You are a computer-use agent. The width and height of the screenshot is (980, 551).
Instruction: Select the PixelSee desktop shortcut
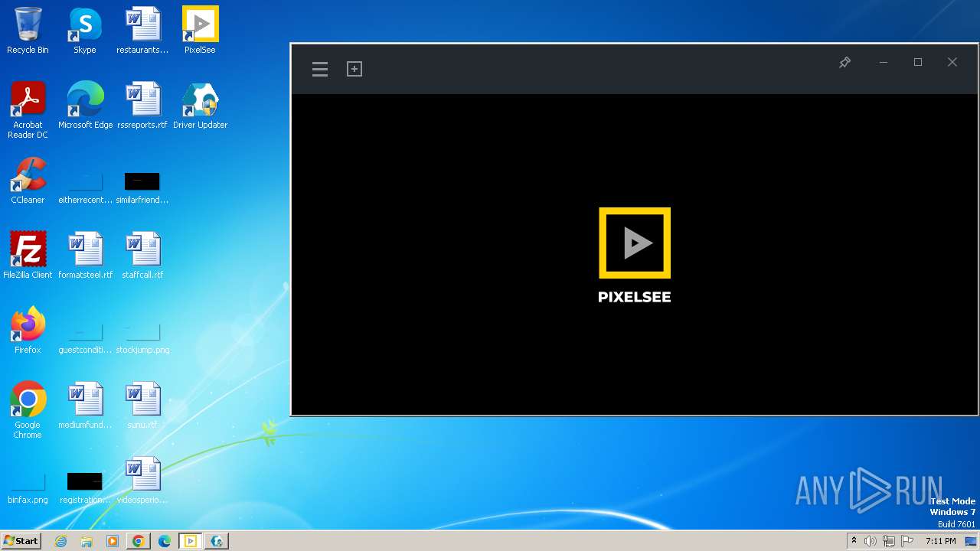tap(200, 31)
